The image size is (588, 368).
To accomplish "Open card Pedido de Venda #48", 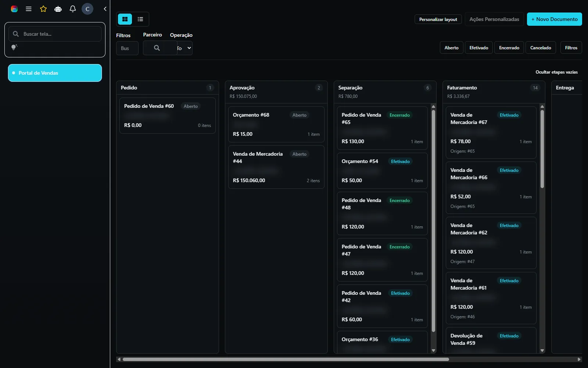I will pos(382,213).
